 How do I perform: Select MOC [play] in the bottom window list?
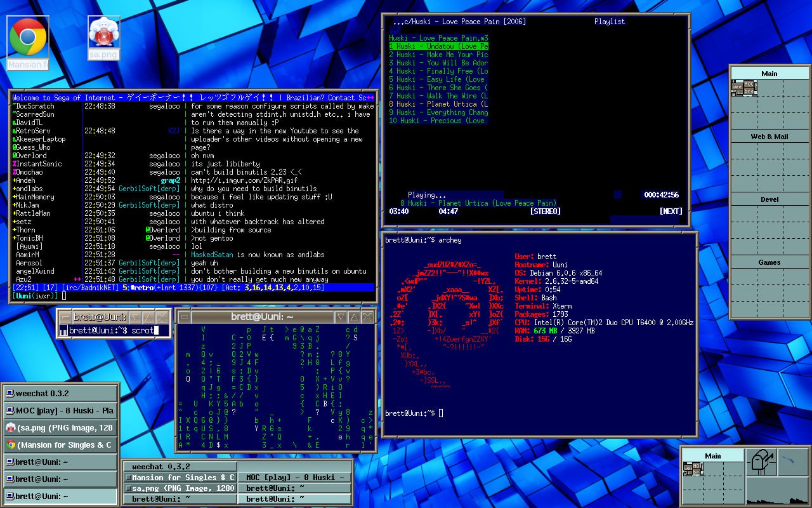pyautogui.click(x=295, y=478)
